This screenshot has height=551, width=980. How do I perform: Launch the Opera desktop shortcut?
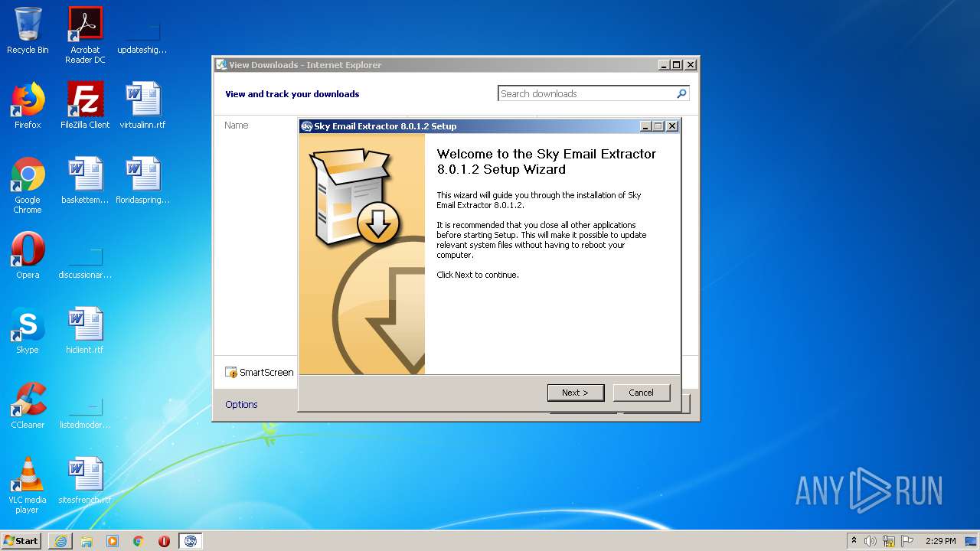pyautogui.click(x=28, y=256)
